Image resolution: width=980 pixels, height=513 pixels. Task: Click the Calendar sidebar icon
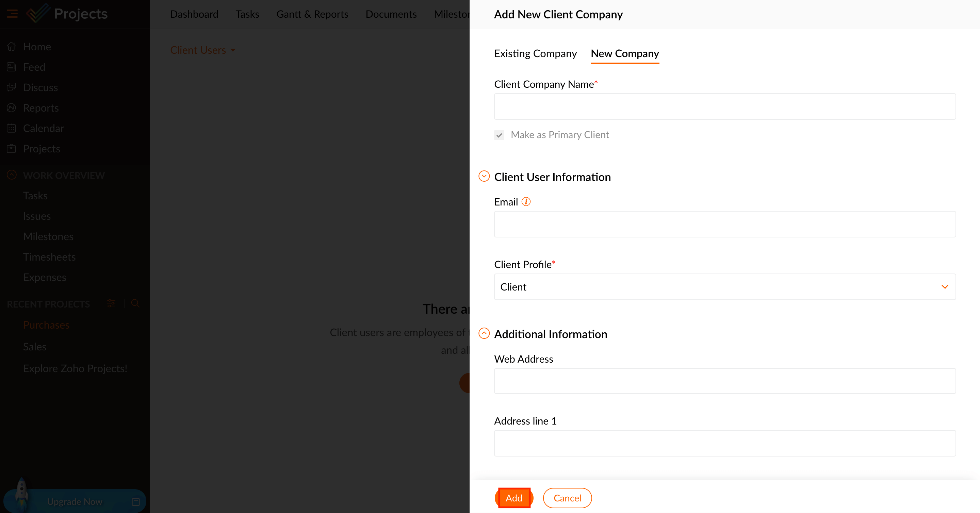(x=12, y=128)
